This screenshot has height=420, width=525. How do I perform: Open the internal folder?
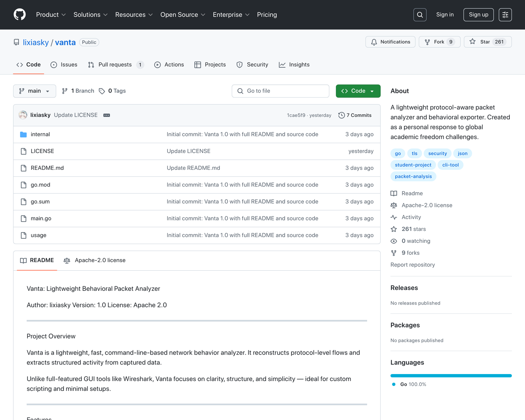pyautogui.click(x=40, y=135)
